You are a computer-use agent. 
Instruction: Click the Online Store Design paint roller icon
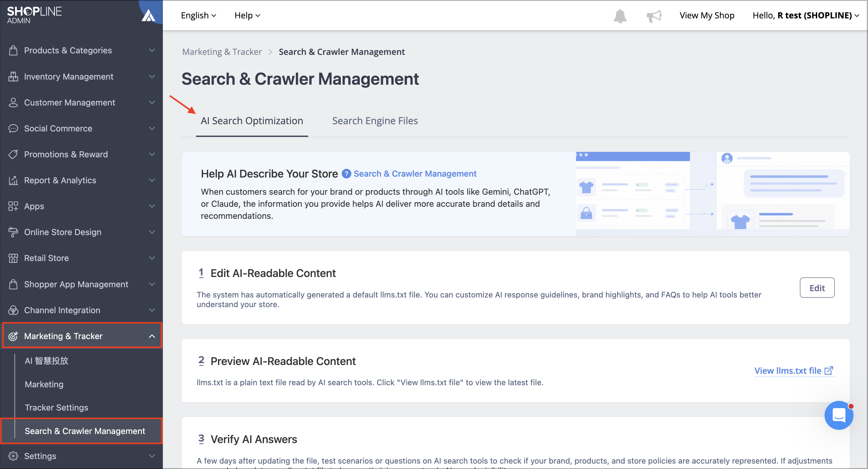13,232
